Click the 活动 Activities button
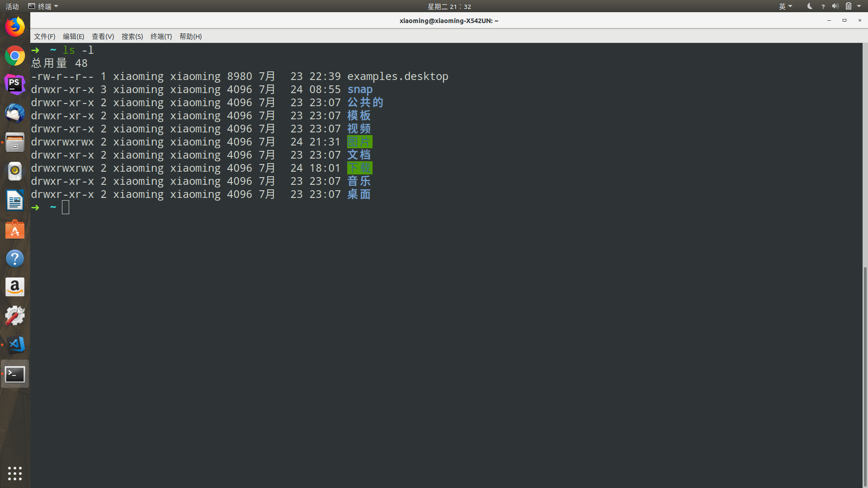Viewport: 868px width, 488px height. coord(12,6)
